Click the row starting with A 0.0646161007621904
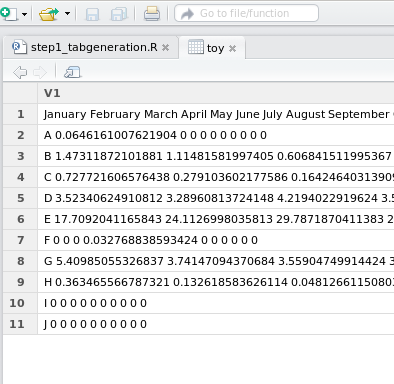 pyautogui.click(x=216, y=135)
